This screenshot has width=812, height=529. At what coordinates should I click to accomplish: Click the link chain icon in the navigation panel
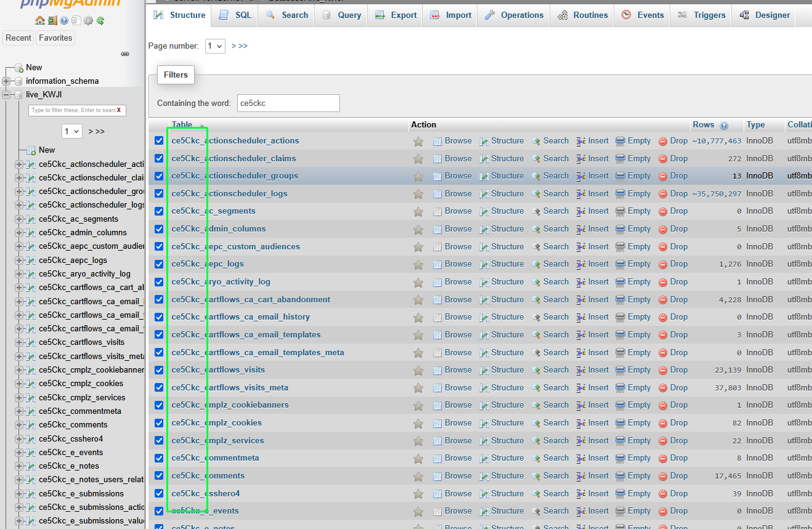click(x=125, y=54)
